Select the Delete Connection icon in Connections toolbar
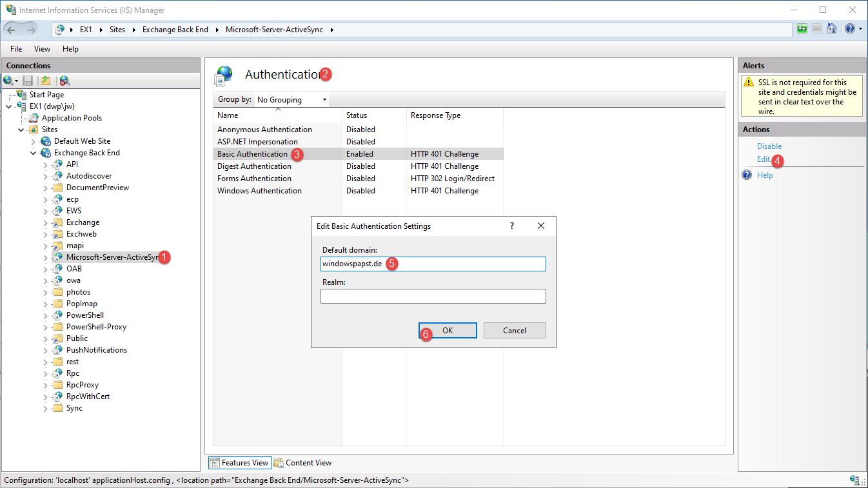Screen dimensions: 868x488 click(x=64, y=80)
